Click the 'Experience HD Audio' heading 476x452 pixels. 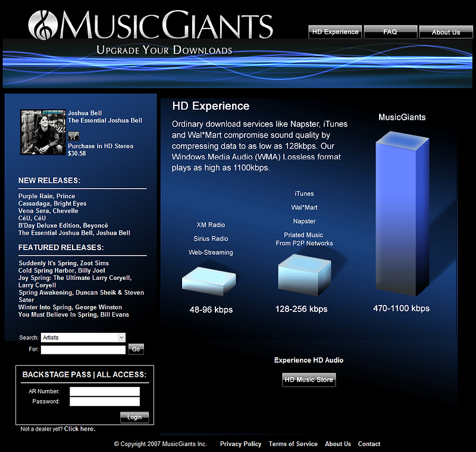[309, 360]
